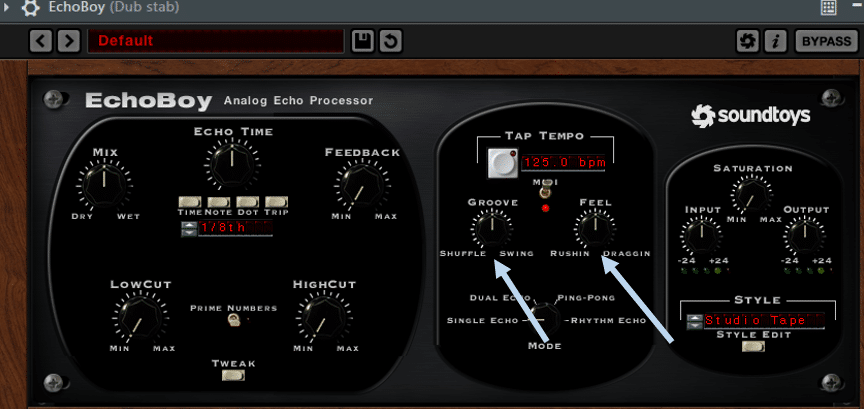Select Dual Echo mode label
Screen dimensions: 864x409
point(500,298)
